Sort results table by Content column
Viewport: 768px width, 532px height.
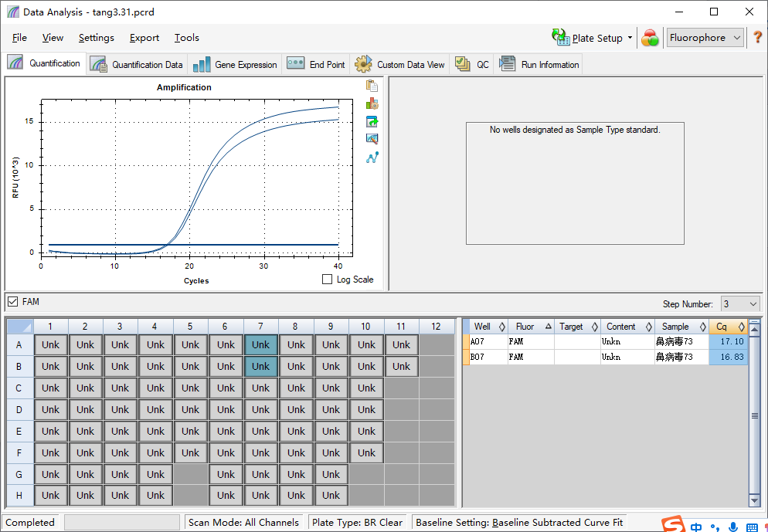click(x=627, y=327)
